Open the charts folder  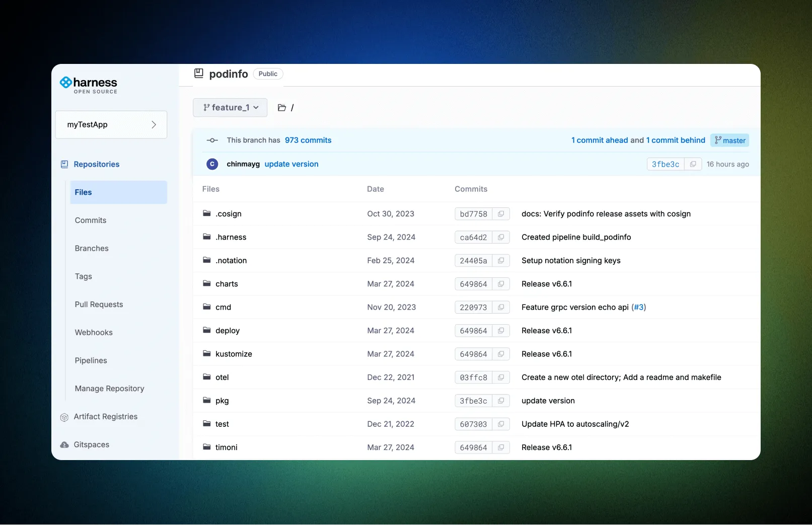click(227, 284)
